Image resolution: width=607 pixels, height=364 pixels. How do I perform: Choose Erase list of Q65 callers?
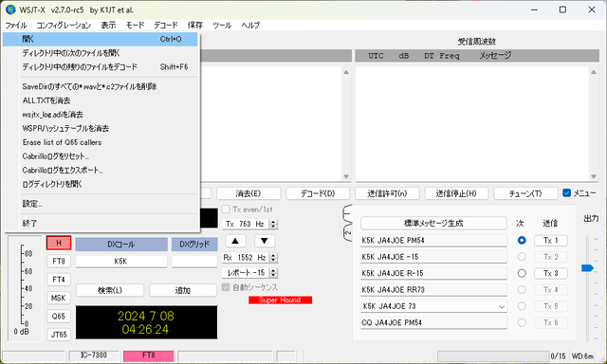pyautogui.click(x=101, y=142)
